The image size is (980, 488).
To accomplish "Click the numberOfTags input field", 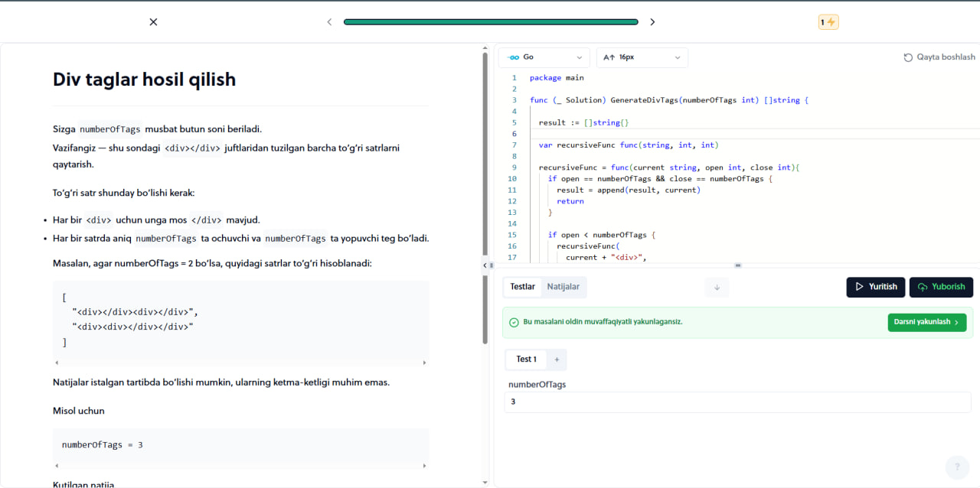I will (737, 402).
